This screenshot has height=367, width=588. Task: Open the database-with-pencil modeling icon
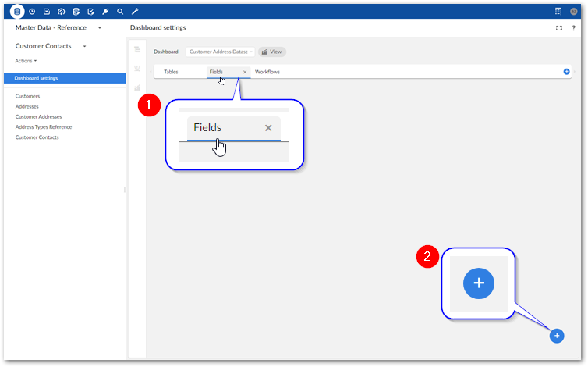click(x=76, y=12)
